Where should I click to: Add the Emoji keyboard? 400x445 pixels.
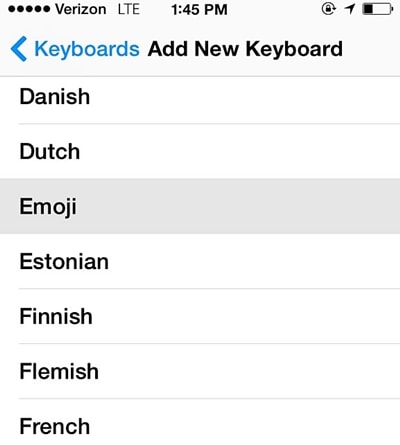click(200, 206)
